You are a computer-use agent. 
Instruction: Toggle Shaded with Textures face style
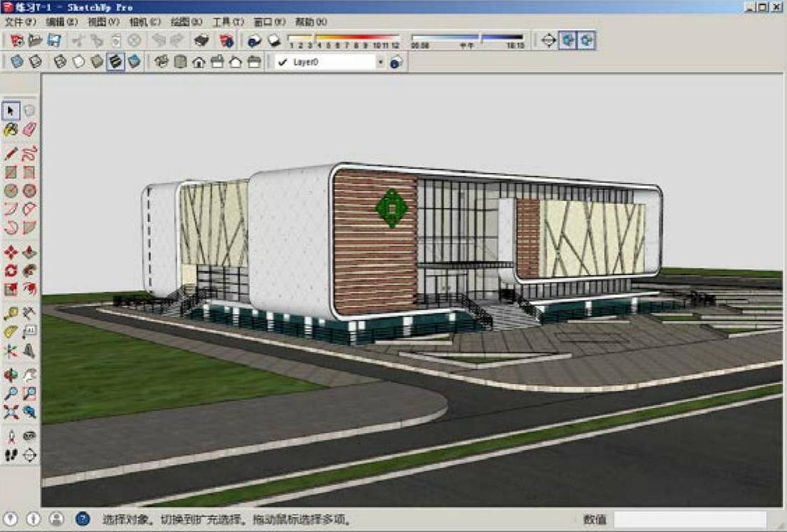coord(116,62)
